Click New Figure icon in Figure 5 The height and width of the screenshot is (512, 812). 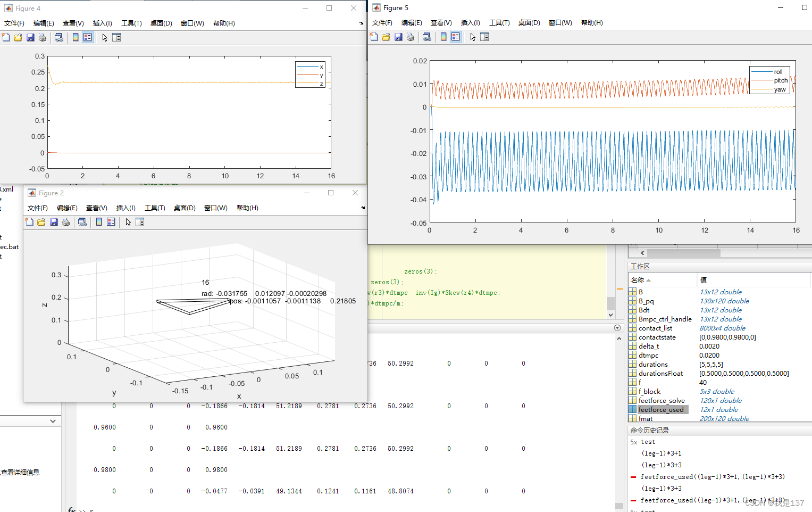click(374, 37)
